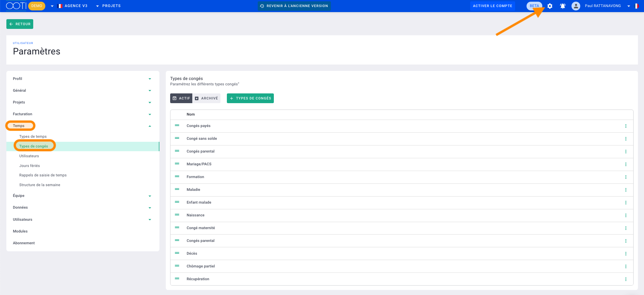Select the Congé maternité row
This screenshot has width=644, height=295.
(x=402, y=228)
